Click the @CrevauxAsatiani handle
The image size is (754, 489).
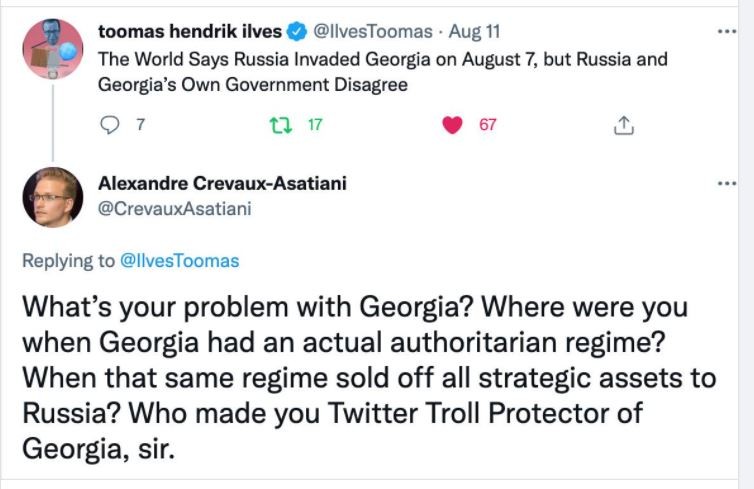(174, 208)
